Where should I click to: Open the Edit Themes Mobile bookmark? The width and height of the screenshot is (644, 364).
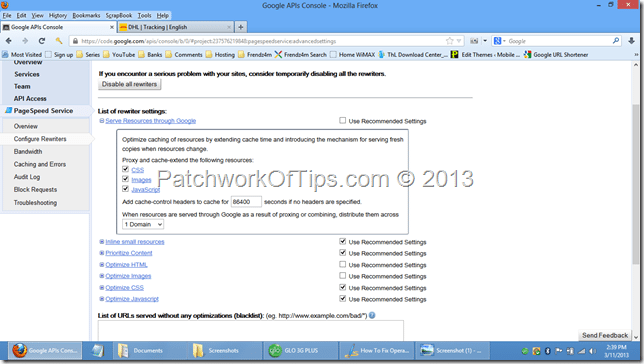point(485,55)
